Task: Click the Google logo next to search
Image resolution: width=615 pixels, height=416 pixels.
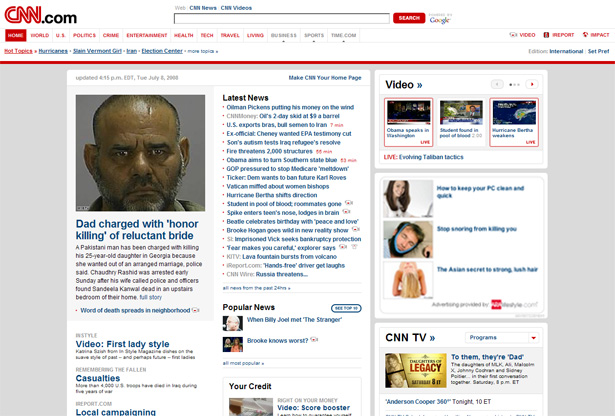Action: [x=440, y=19]
